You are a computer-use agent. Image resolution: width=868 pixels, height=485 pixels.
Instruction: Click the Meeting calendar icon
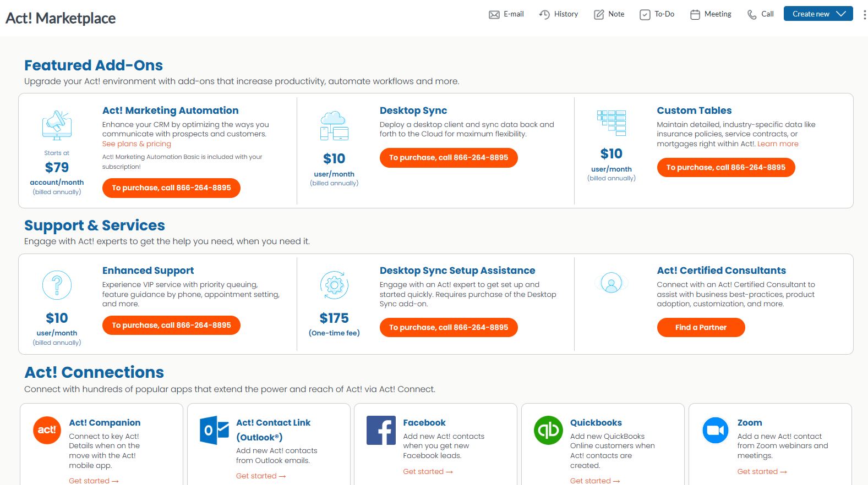(695, 14)
